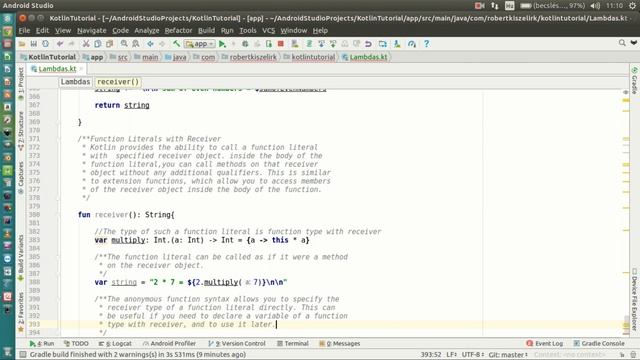The height and width of the screenshot is (360, 640).
Task: Open the File menu
Action: 24,31
